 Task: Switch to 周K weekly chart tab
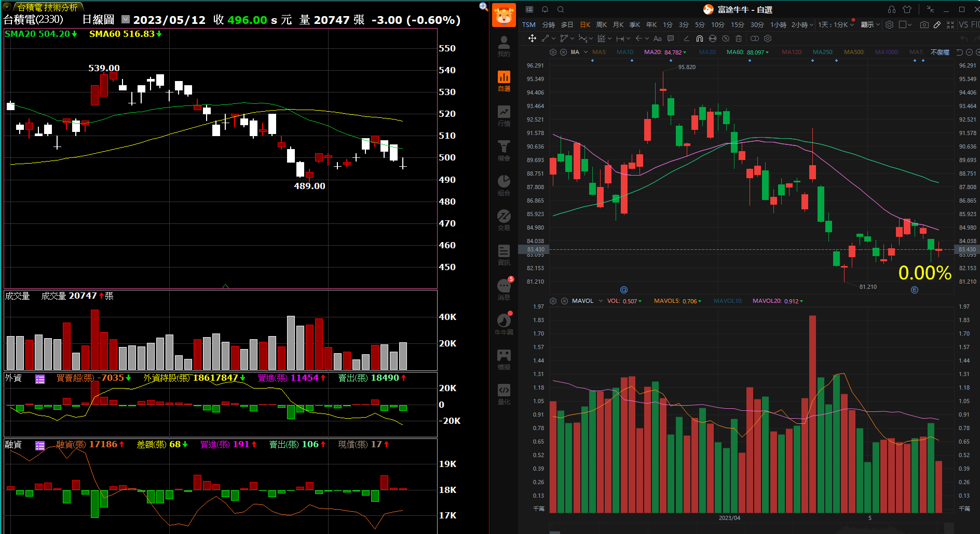(602, 24)
